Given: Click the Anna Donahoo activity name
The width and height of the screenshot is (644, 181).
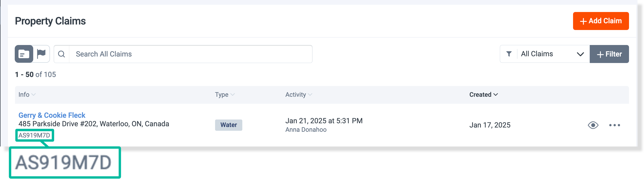Looking at the screenshot, I should click(306, 130).
